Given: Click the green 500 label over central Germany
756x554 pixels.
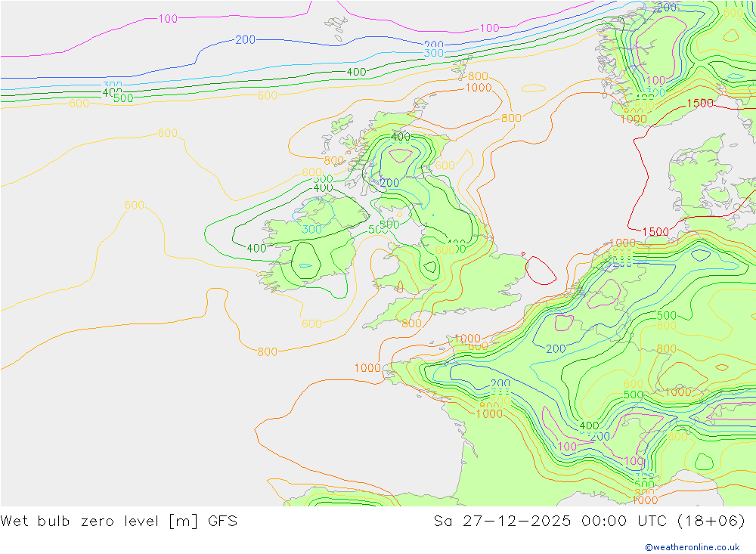Looking at the screenshot, I should tap(667, 315).
